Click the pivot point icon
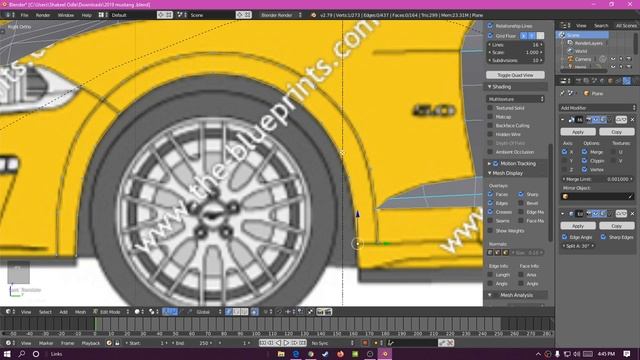 coord(152,312)
